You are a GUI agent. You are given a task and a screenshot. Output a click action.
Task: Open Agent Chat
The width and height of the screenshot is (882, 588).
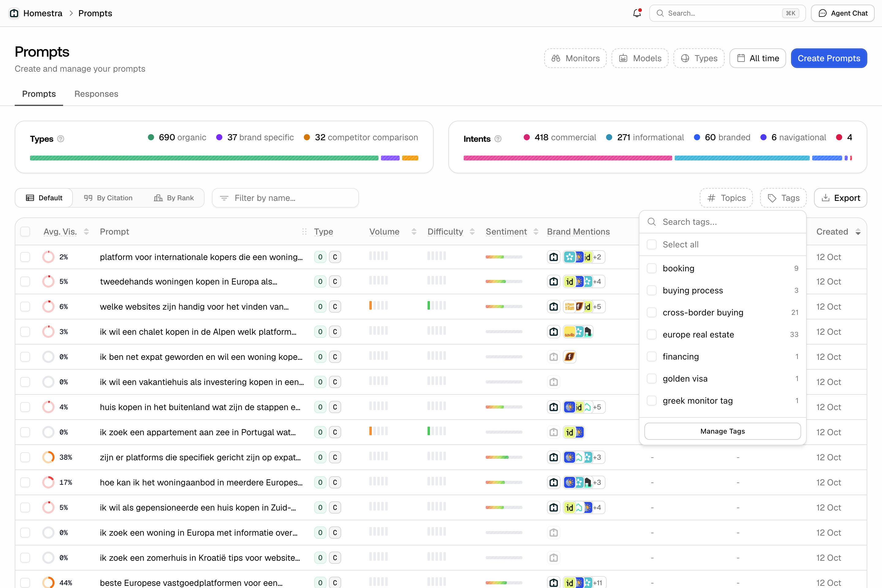coord(842,13)
